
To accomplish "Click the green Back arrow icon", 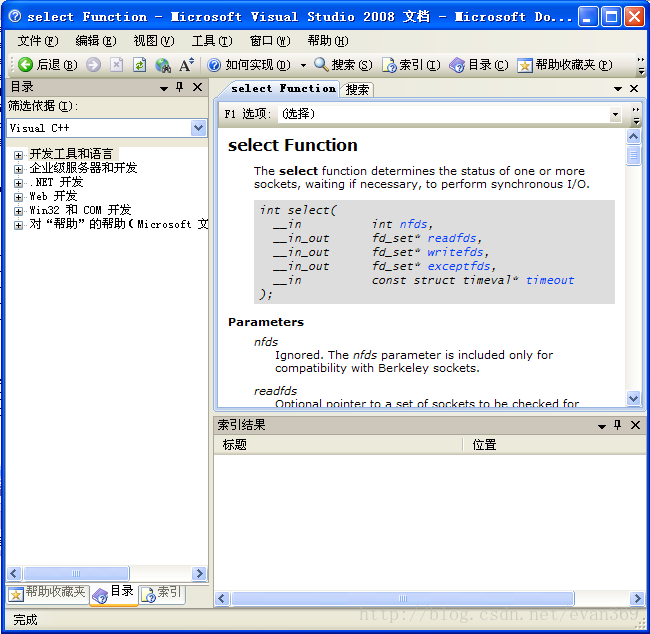I will pos(25,65).
